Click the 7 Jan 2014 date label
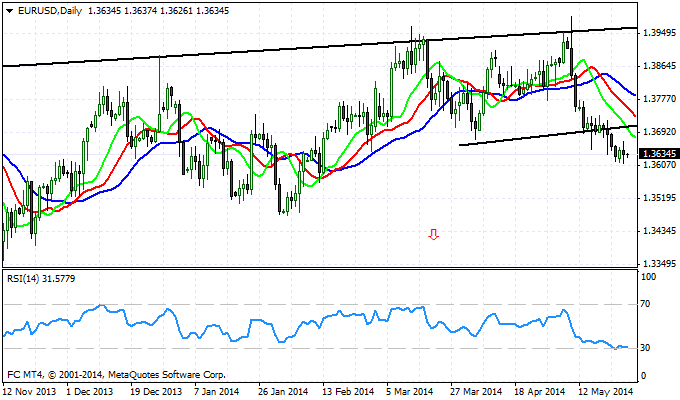The height and width of the screenshot is (400, 680). click(216, 392)
